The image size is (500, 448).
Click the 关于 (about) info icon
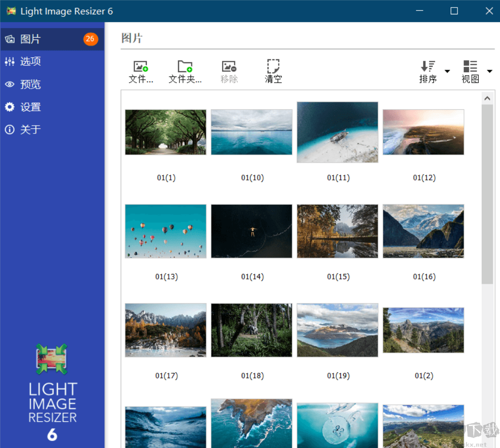[10, 130]
